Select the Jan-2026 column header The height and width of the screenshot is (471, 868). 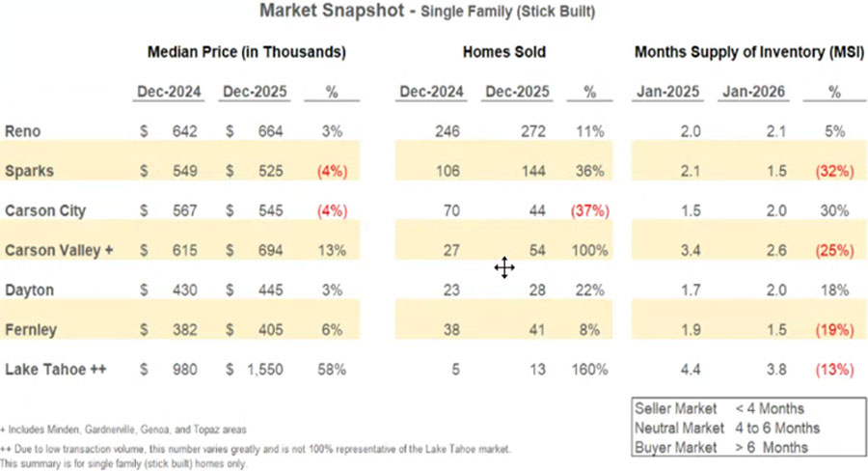click(x=752, y=92)
